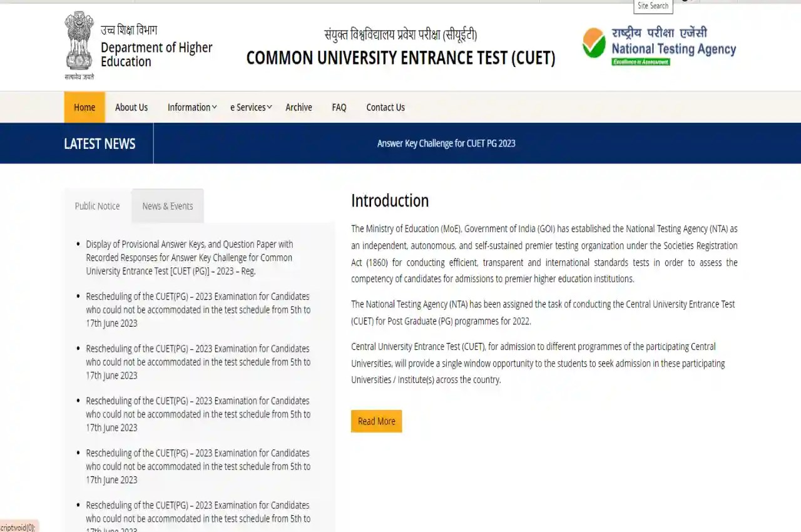Open the Home menu item
This screenshot has width=801, height=532.
click(x=84, y=107)
